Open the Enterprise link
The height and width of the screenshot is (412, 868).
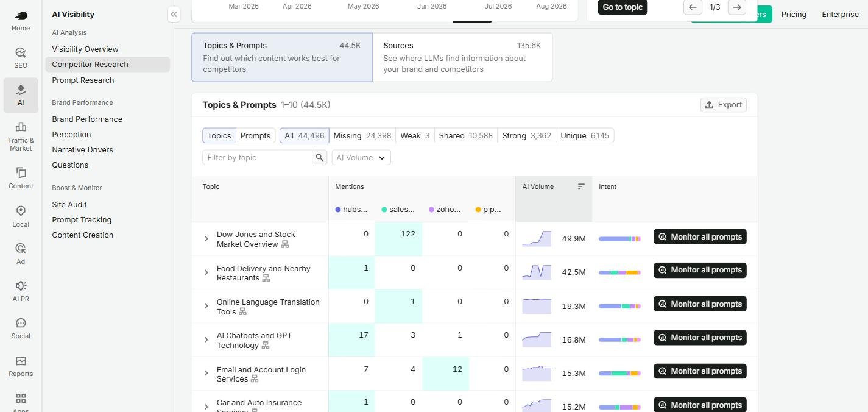(x=840, y=14)
